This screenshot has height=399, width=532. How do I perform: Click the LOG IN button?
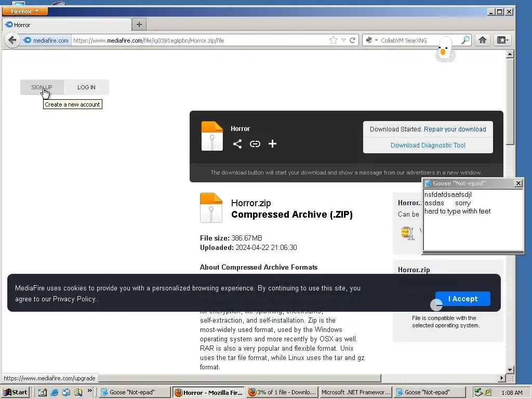point(87,87)
